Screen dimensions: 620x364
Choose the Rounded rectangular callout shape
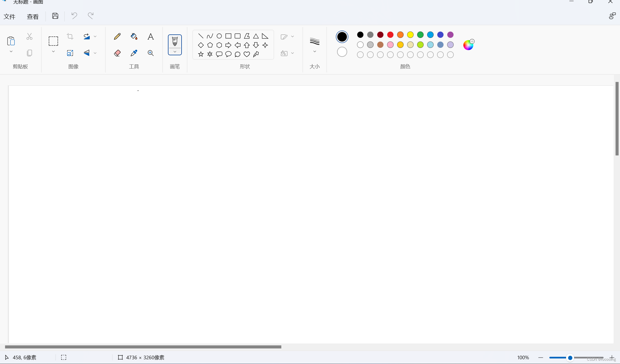219,54
